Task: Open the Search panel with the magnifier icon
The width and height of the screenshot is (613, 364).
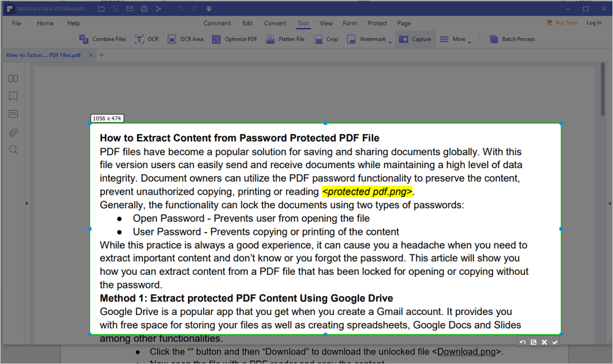Action: coord(13,150)
